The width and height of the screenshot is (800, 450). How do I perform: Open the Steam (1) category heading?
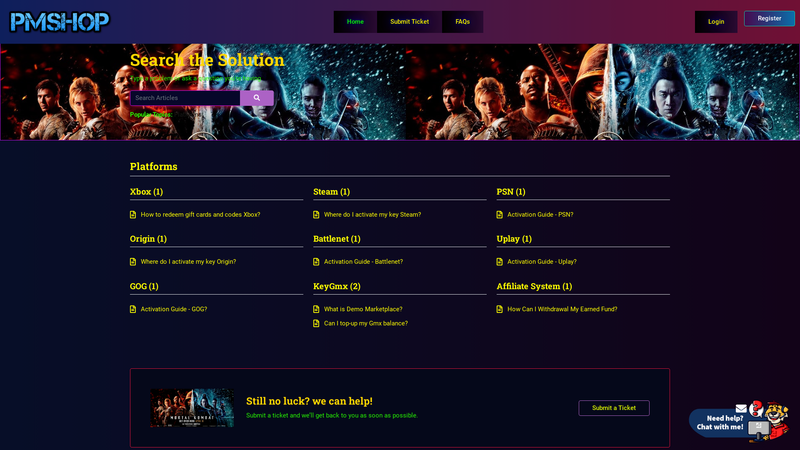(x=332, y=192)
